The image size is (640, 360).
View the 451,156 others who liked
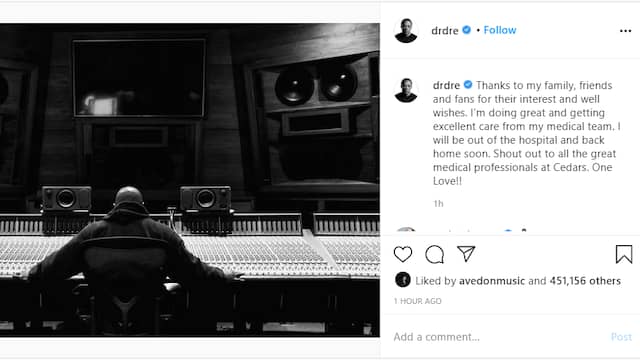[x=585, y=281]
